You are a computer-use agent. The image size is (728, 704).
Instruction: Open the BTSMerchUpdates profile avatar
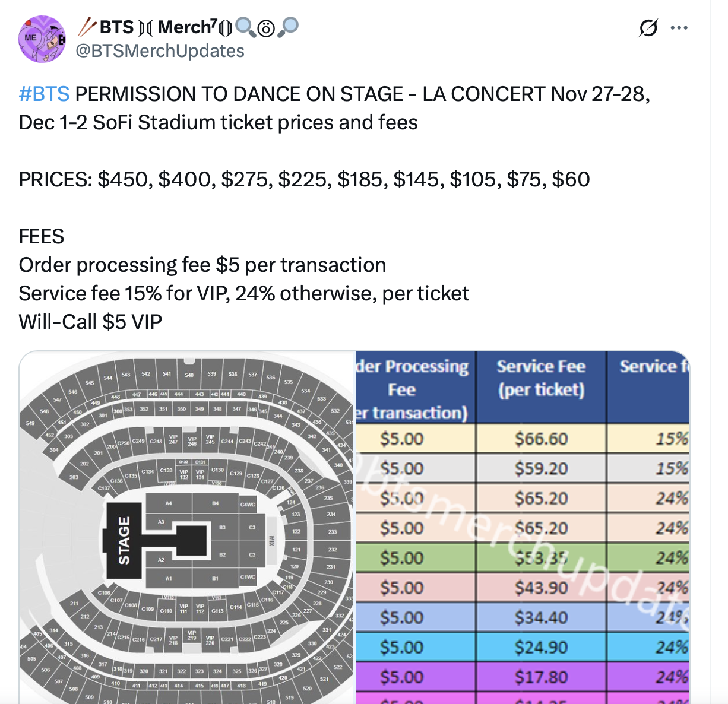pos(42,40)
